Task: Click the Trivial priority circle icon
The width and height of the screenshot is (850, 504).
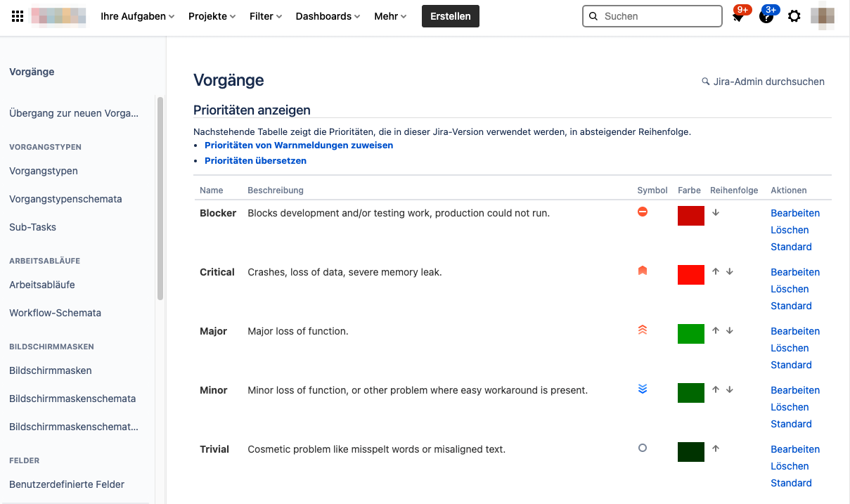Action: pos(642,448)
